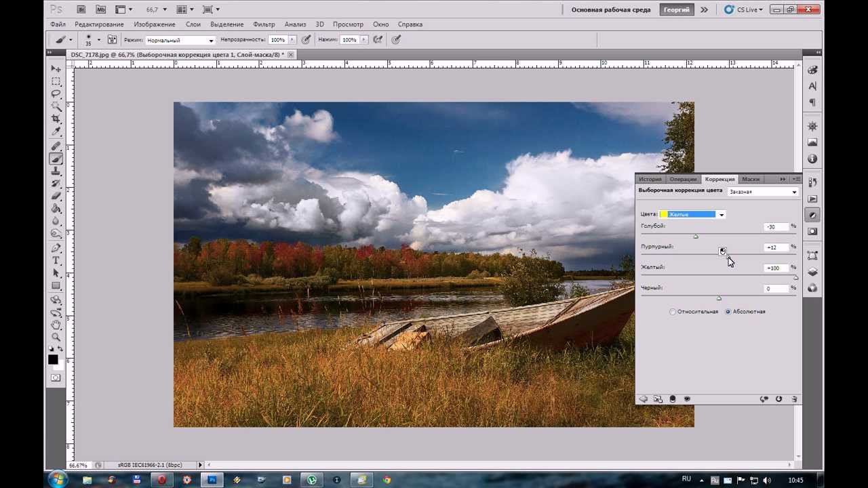
Task: Toggle adjustment layer visibility eye icon
Action: [687, 399]
